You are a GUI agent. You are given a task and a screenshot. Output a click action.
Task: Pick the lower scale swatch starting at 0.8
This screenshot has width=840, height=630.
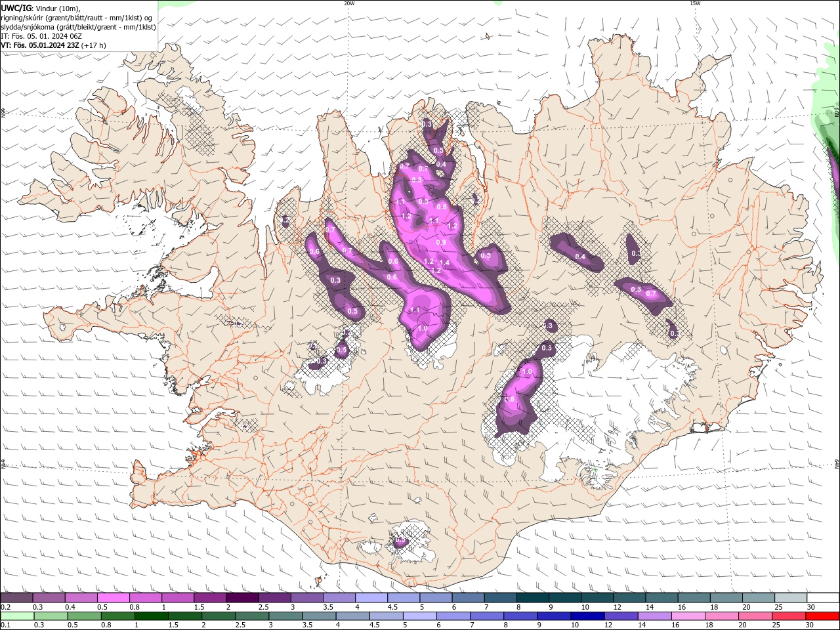[x=118, y=616]
